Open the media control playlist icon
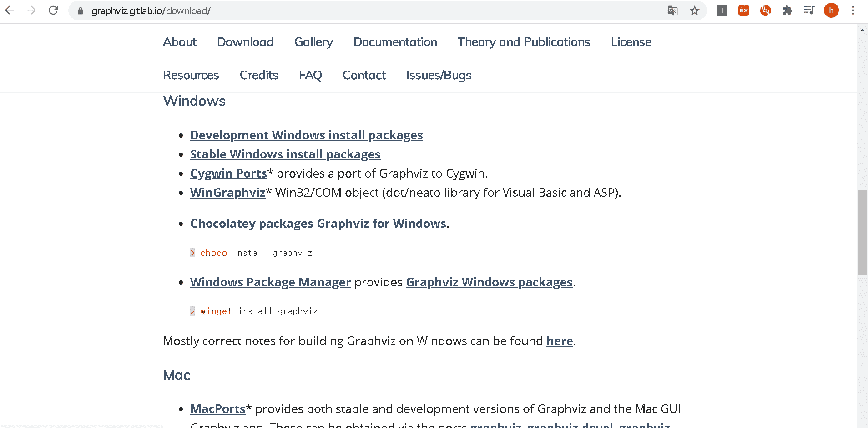This screenshot has height=428, width=868. tap(809, 10)
